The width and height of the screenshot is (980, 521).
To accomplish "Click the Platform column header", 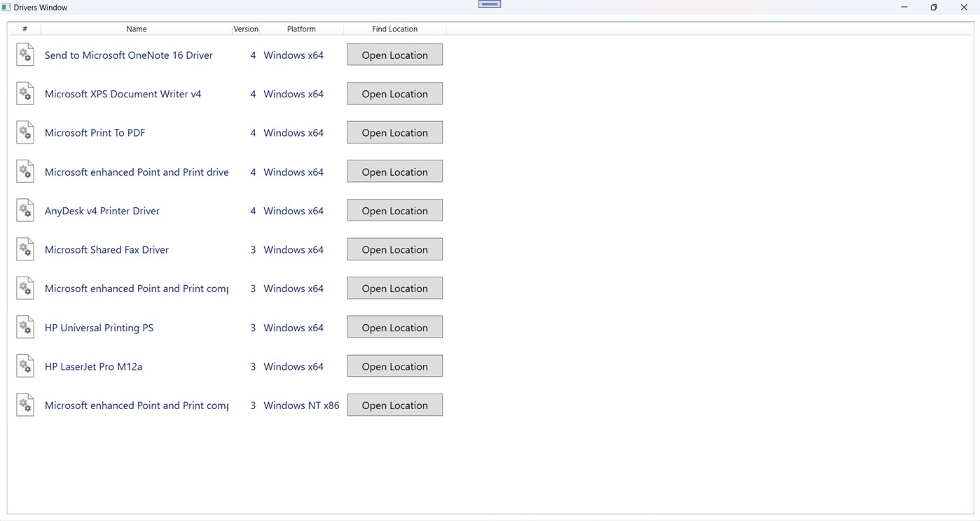I will click(301, 29).
